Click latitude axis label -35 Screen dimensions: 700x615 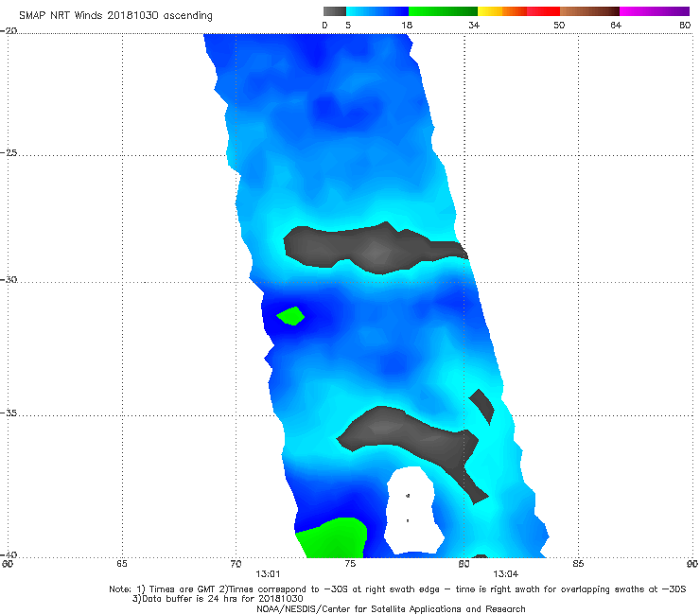[x=9, y=413]
